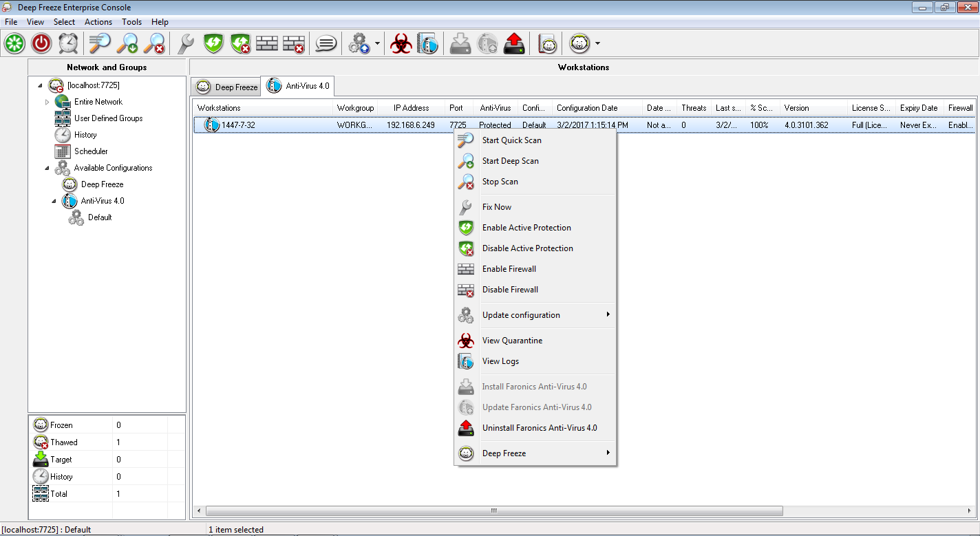Collapse the Available Configurations tree node
The height and width of the screenshot is (536, 980).
coord(47,168)
